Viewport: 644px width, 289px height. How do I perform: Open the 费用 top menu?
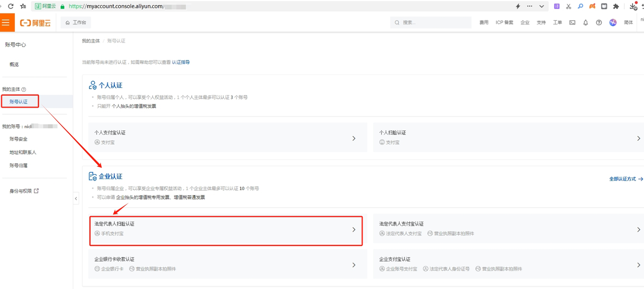483,23
